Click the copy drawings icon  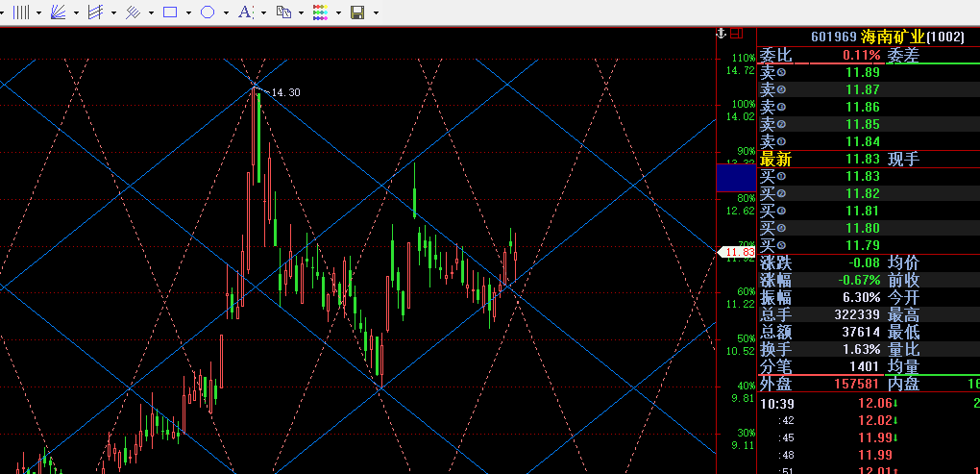click(283, 12)
